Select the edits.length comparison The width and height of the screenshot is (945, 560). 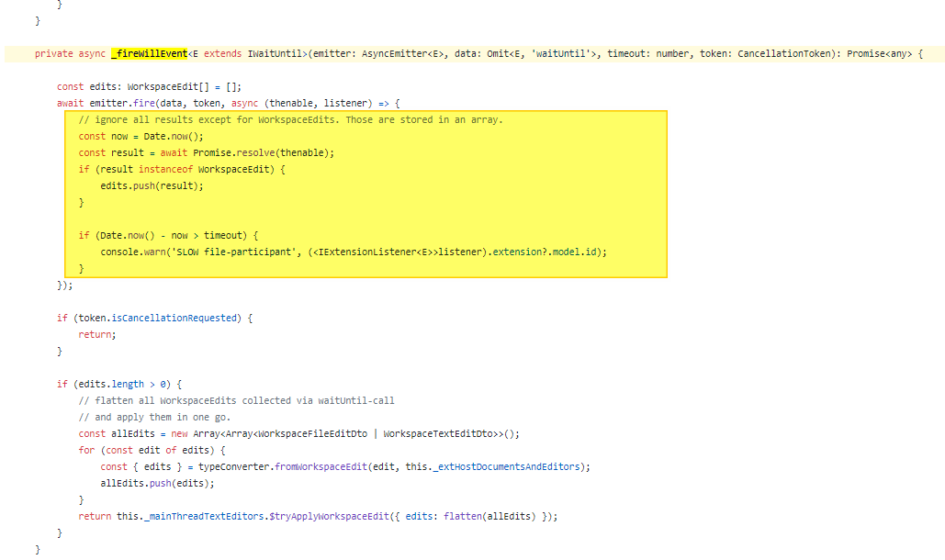124,384
